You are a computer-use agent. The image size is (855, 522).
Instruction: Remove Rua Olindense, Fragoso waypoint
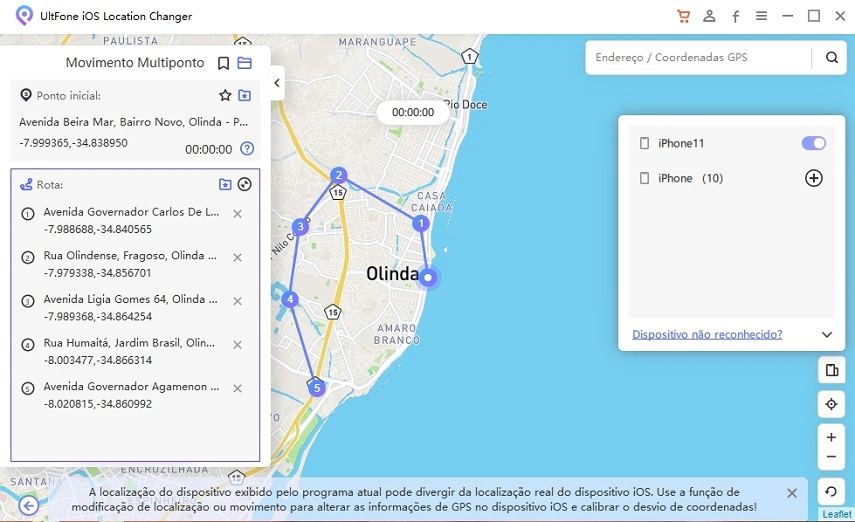point(237,257)
